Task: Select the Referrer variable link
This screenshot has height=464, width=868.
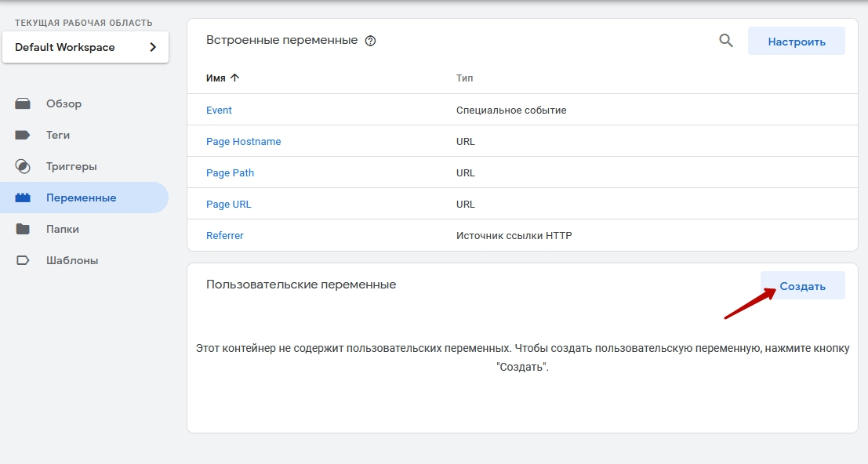Action: tap(224, 236)
